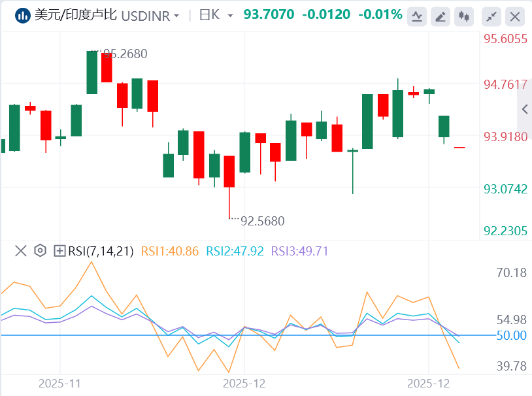Click the RSI(7,14,21) indicator label
This screenshot has height=396, width=532.
point(101,251)
